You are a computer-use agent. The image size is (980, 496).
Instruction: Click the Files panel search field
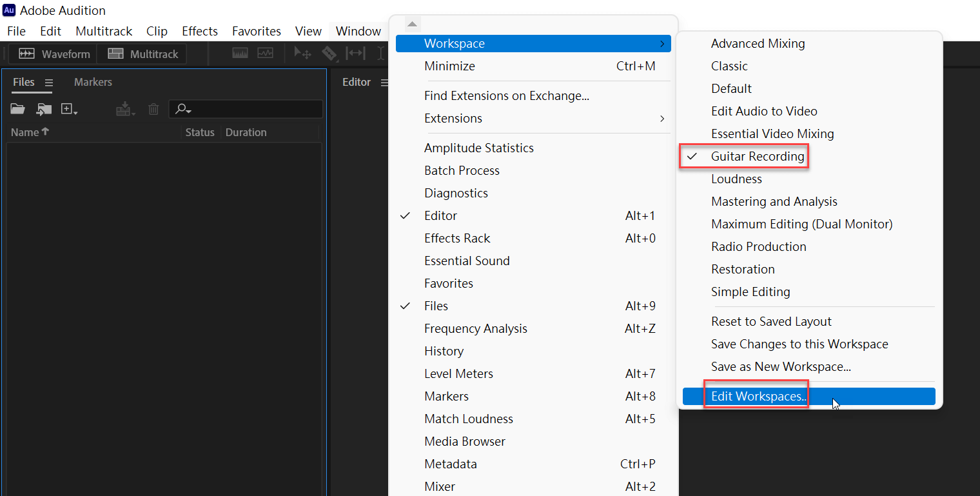246,109
